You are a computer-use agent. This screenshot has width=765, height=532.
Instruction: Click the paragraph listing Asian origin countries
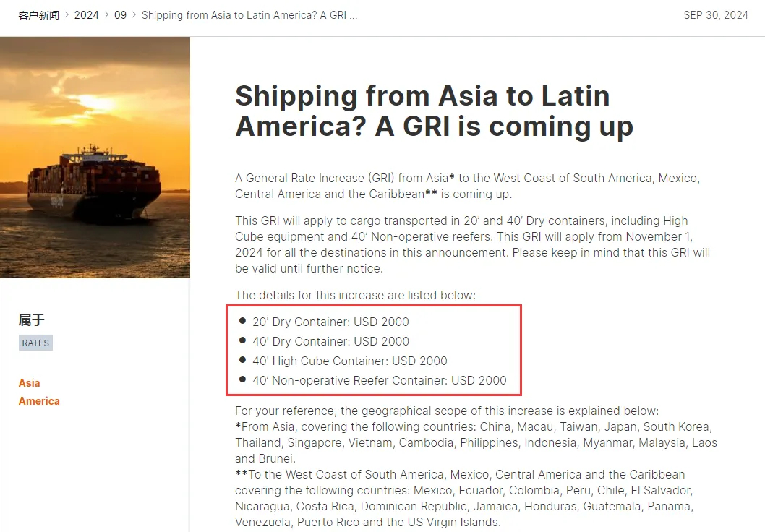pyautogui.click(x=476, y=442)
